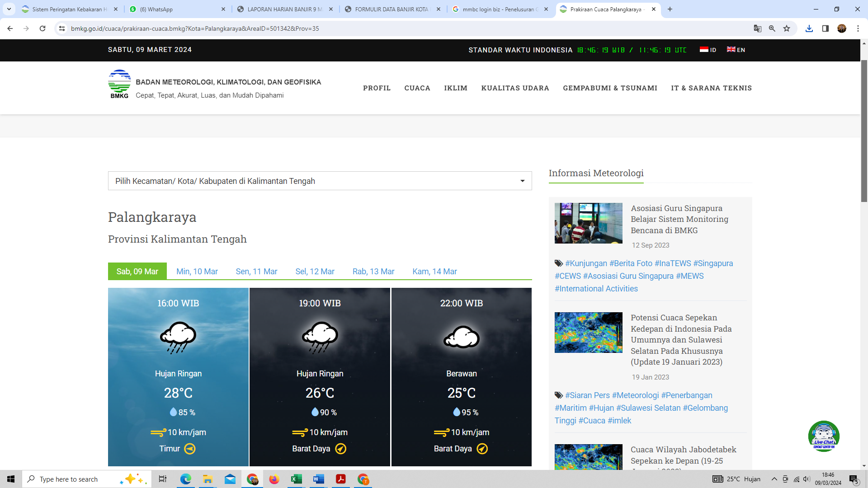Open the 25°C Hujan weather widget
Screen dimensions: 868x488
coord(736,479)
